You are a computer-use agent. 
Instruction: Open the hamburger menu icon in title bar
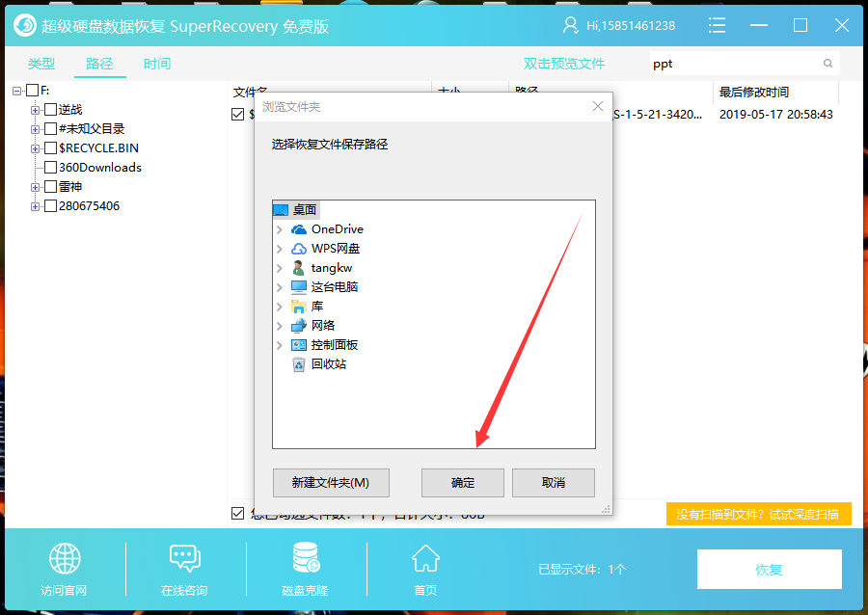(717, 25)
